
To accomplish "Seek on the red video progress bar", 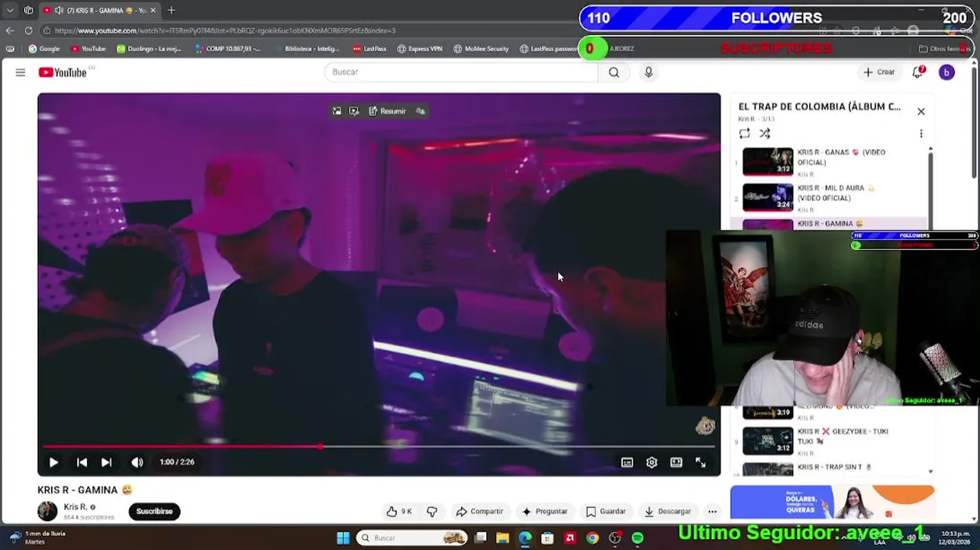I will 379,446.
